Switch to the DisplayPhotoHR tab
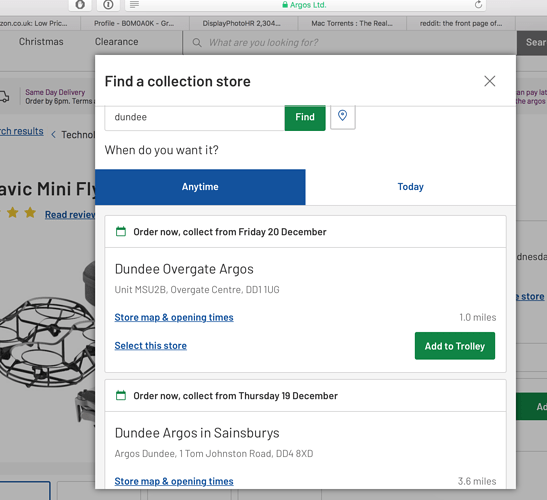 point(243,23)
